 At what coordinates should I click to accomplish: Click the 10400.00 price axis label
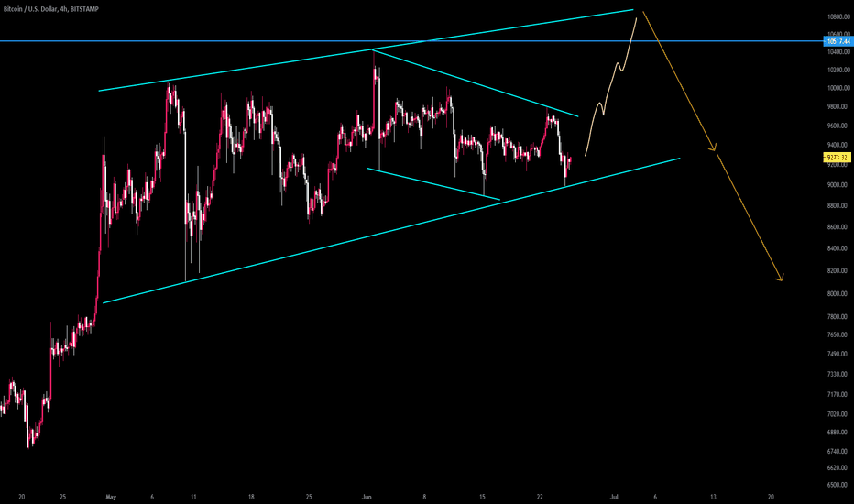pos(838,51)
